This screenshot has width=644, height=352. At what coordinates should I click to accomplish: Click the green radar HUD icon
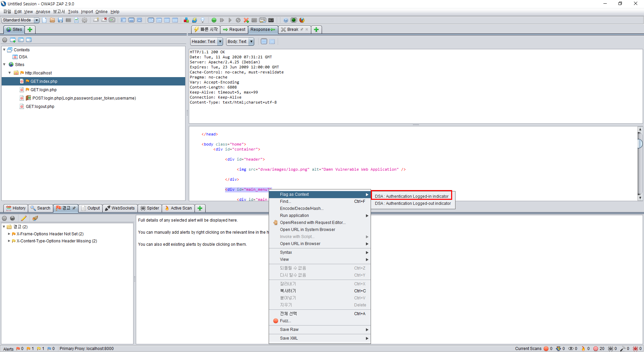coord(294,20)
